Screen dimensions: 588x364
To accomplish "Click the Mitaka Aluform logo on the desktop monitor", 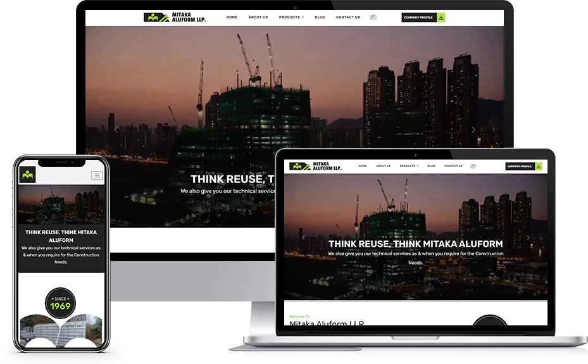I will (x=175, y=17).
